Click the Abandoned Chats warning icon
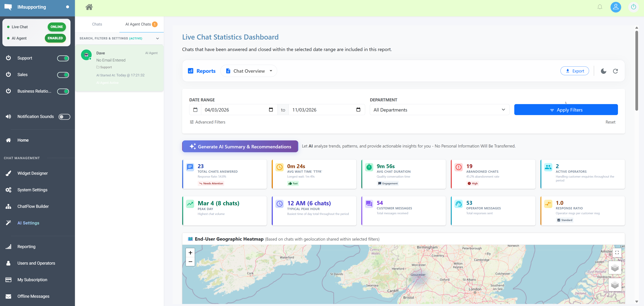 point(459,167)
